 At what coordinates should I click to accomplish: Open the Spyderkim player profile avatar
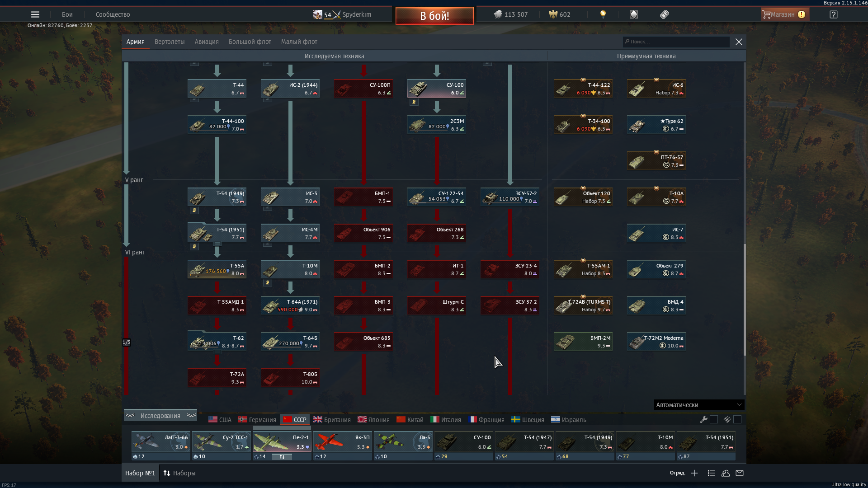317,14
